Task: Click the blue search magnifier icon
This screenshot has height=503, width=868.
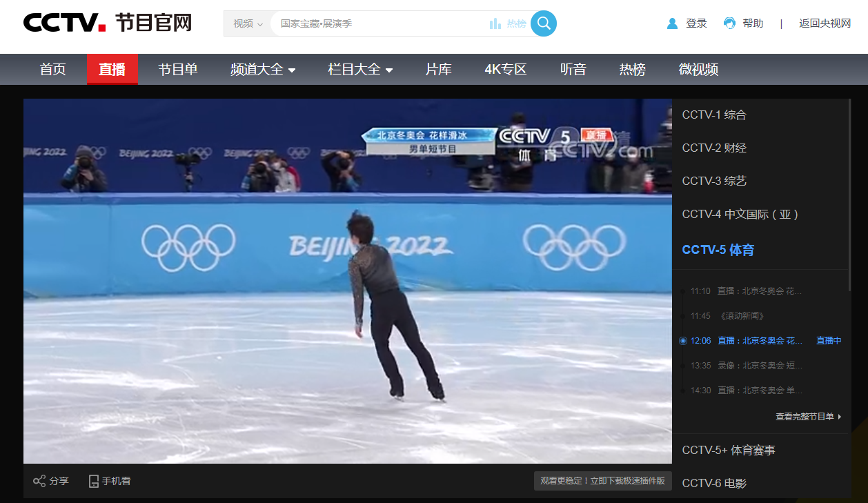Action: pos(544,23)
